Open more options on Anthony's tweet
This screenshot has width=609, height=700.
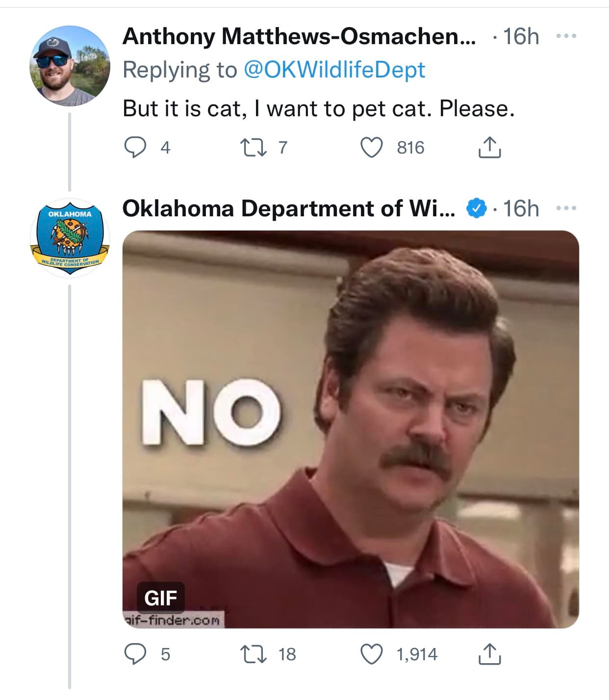tap(567, 36)
